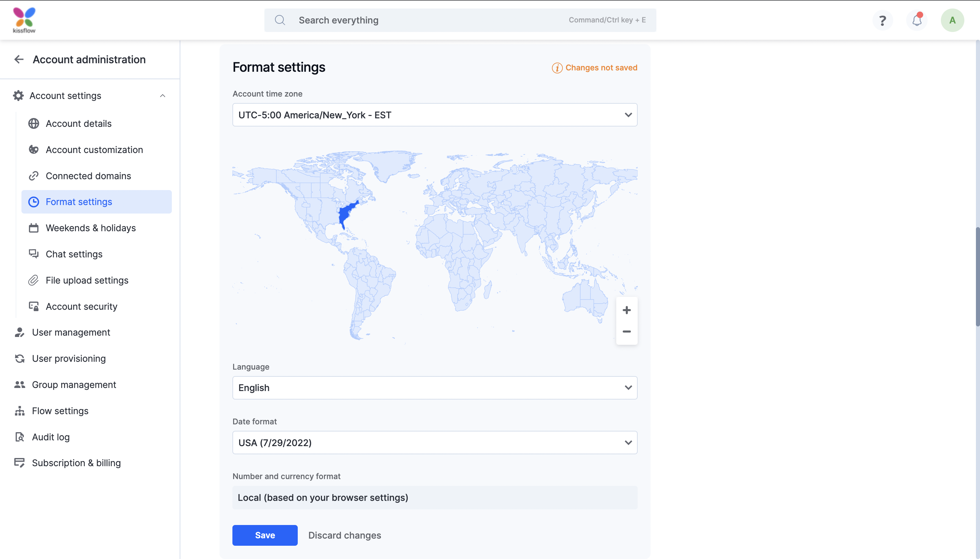Click the Connected domains link icon
Viewport: 980px width, 559px height.
coord(34,176)
